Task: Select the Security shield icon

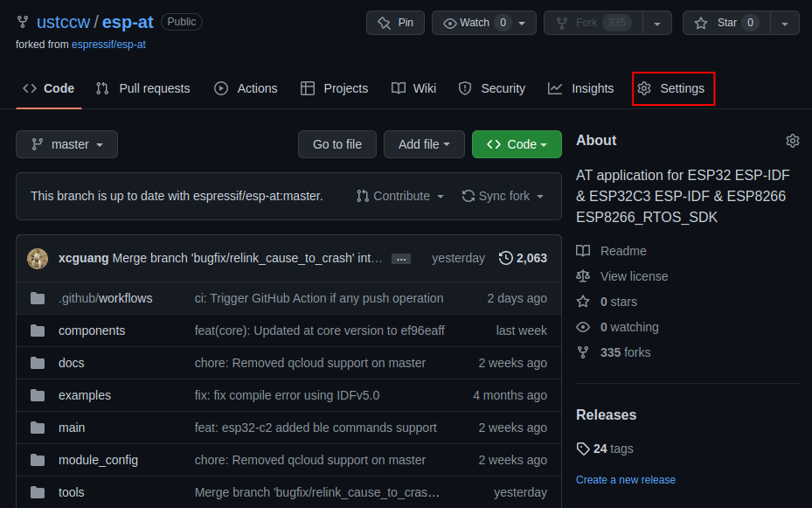Action: [464, 88]
